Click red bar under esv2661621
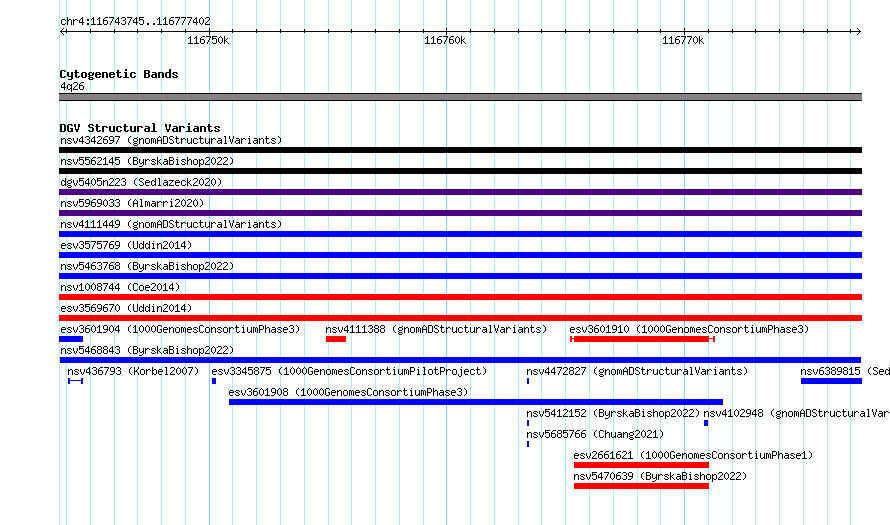Viewport: 890px width, 525px height. (641, 465)
